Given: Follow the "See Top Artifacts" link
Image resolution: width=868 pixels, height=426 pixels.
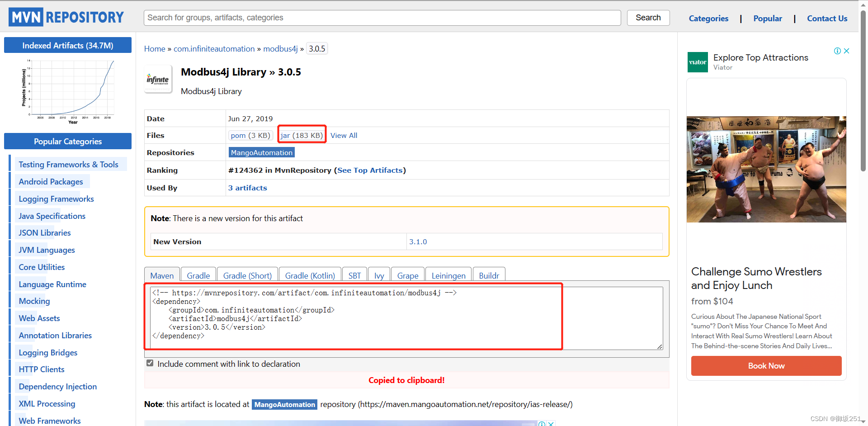Looking at the screenshot, I should coord(370,170).
